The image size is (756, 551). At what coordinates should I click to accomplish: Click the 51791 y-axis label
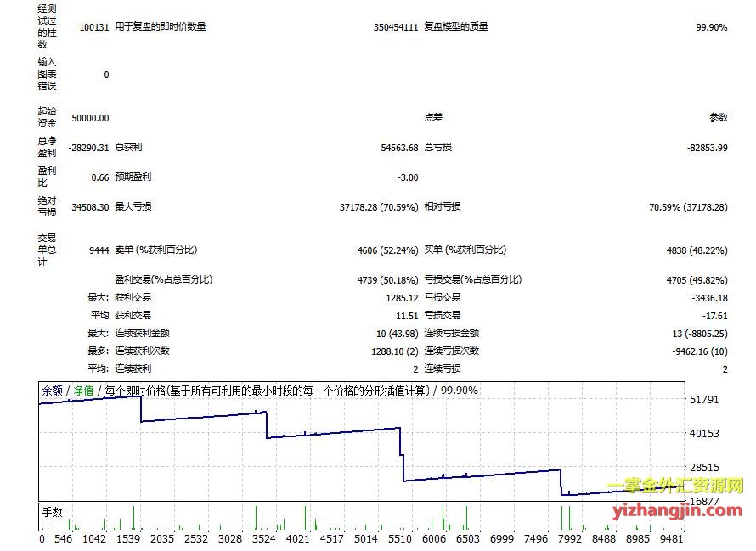point(705,400)
